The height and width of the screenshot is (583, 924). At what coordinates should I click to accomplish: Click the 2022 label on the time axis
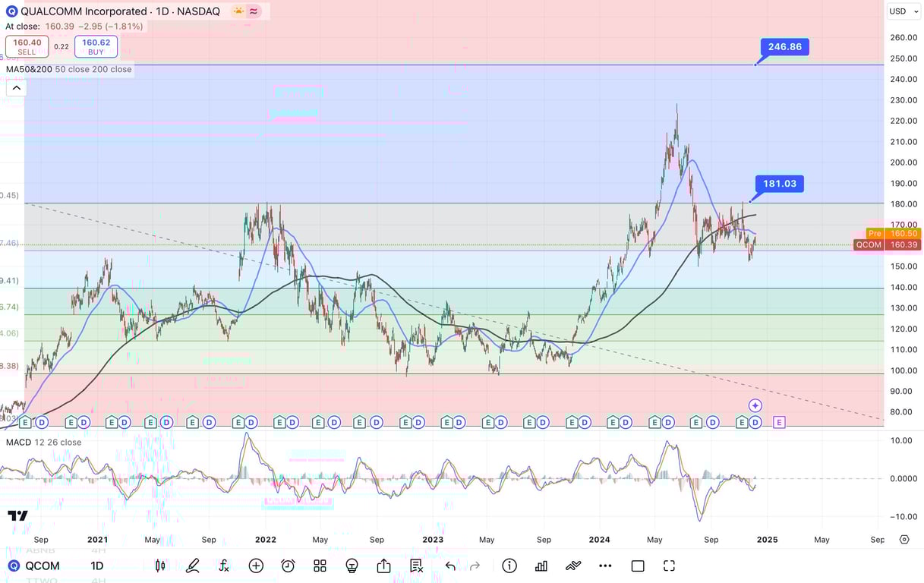point(265,540)
